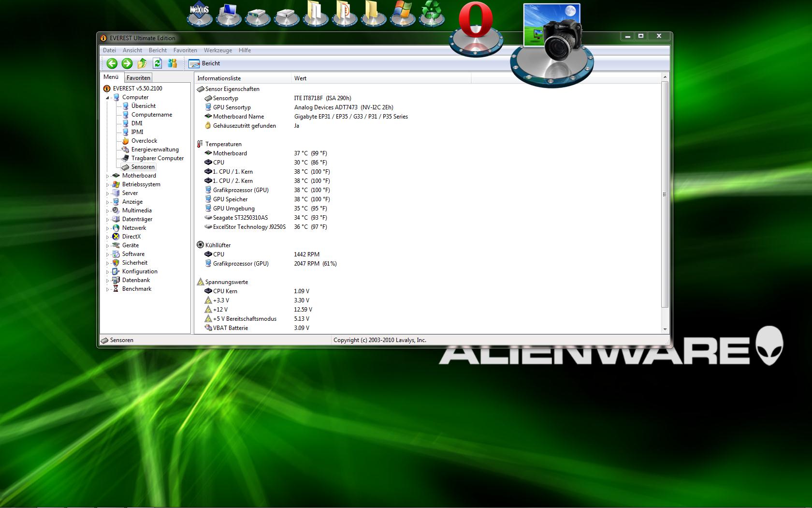Viewport: 812px width, 508px height.
Task: Open the Recycle Bin dock icon
Action: [431, 14]
